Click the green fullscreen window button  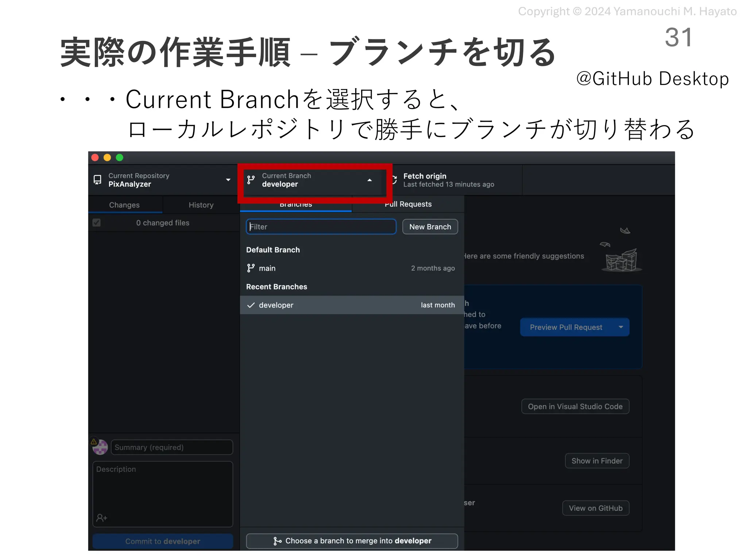[120, 157]
